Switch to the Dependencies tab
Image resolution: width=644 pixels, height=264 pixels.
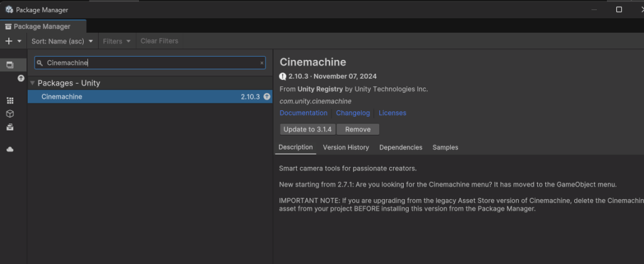click(x=401, y=147)
